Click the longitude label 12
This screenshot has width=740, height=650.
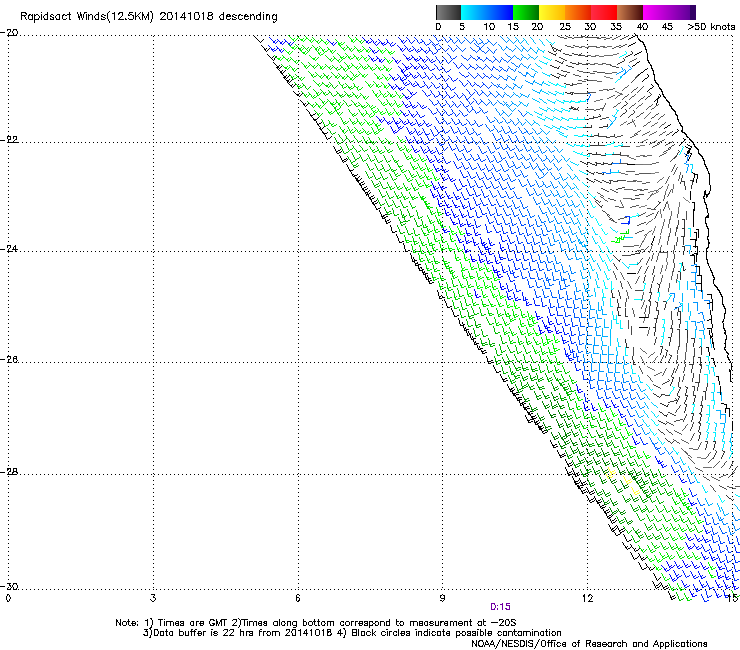(587, 599)
